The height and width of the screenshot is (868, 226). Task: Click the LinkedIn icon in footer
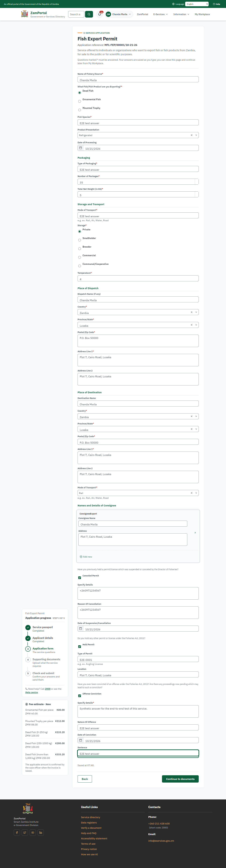pos(40,833)
